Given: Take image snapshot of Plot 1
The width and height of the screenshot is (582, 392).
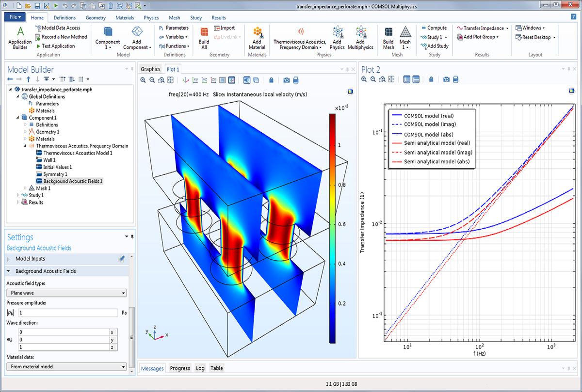Looking at the screenshot, I should tap(287, 80).
